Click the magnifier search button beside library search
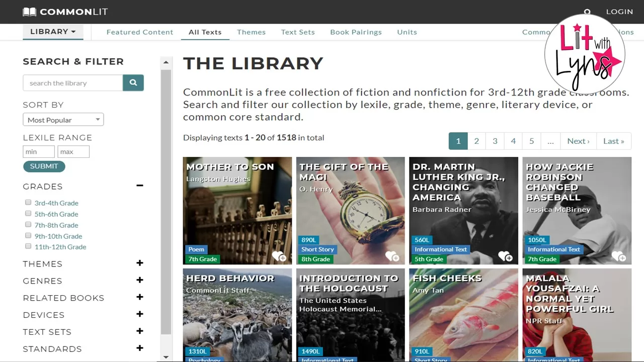This screenshot has width=644, height=362. pos(133,83)
